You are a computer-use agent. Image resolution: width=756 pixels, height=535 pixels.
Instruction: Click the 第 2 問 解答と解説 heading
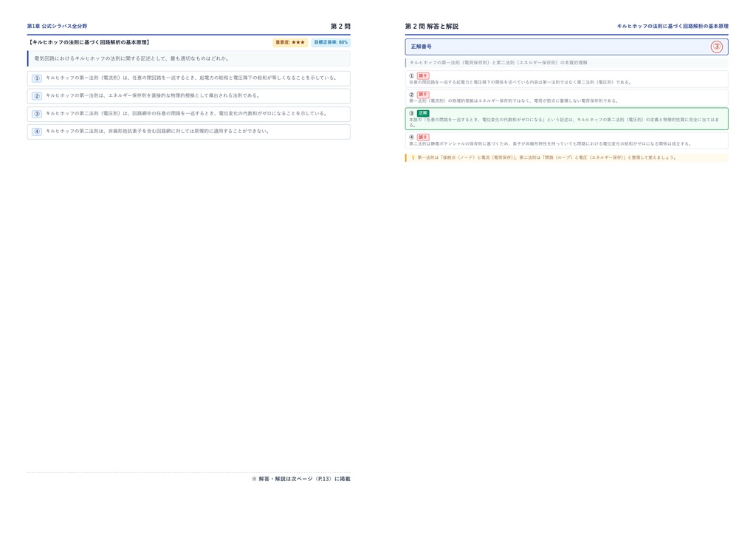pos(431,26)
